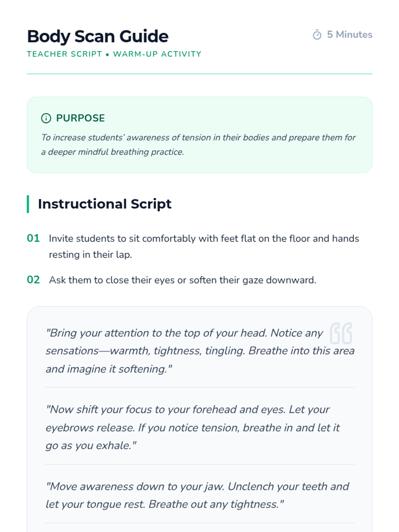Click the step about closing their eyes

pyautogui.click(x=183, y=280)
